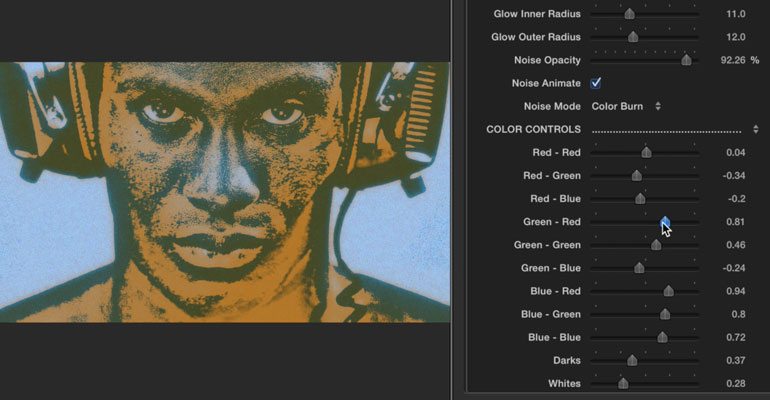This screenshot has height=400, width=770.
Task: Click the Red - Blue slider handle
Action: 640,199
